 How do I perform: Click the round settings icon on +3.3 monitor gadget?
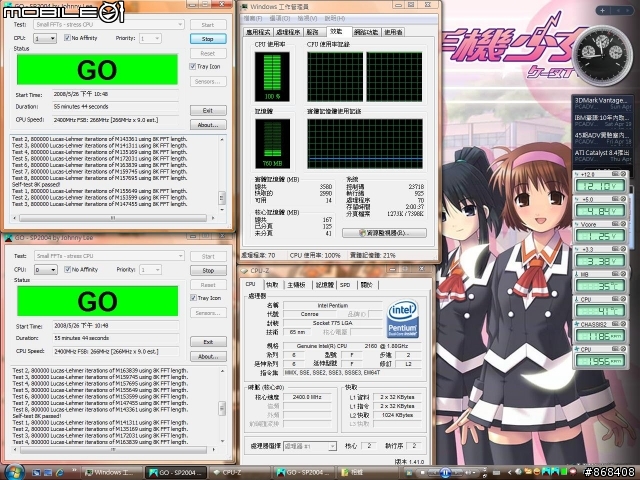tap(623, 249)
